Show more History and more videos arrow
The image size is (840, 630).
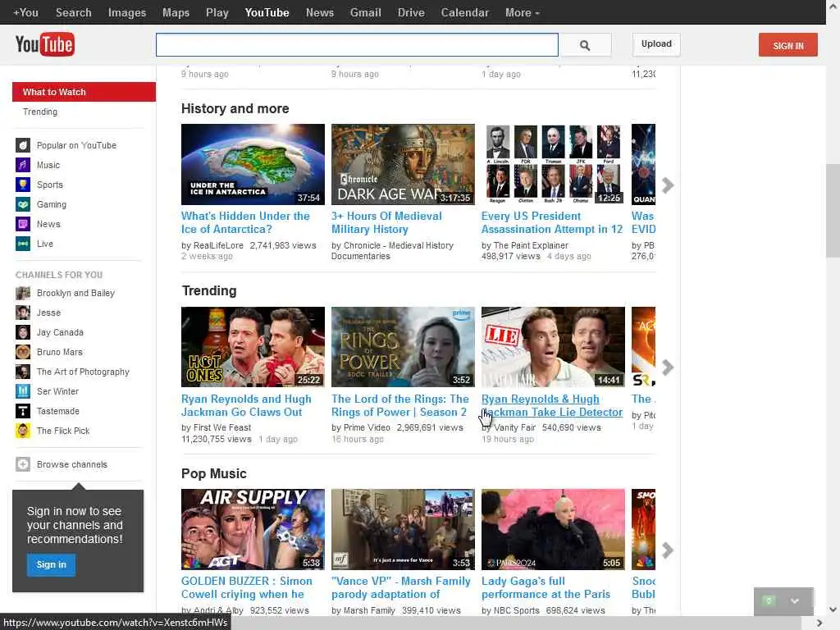tap(668, 185)
